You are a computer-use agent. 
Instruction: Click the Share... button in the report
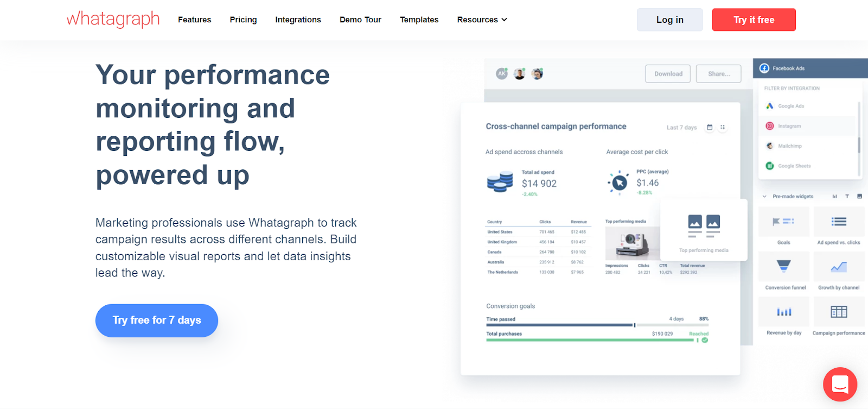click(x=719, y=74)
